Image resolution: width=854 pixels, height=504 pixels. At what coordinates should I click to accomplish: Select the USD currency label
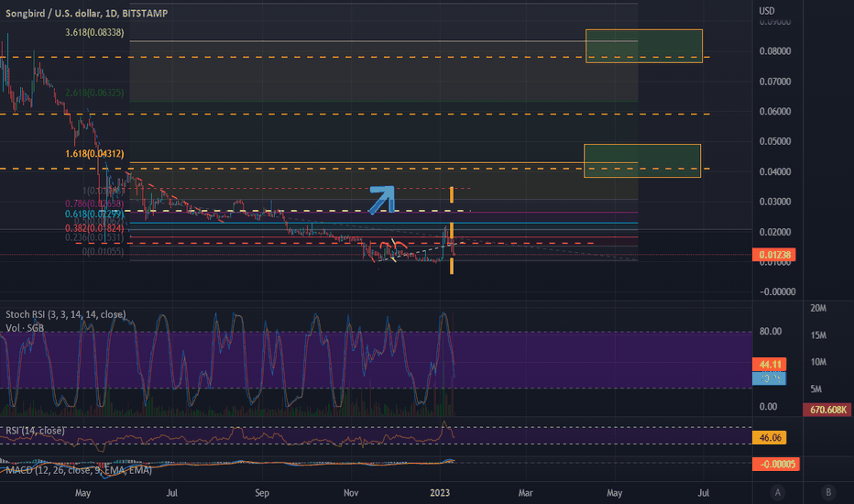coord(767,11)
